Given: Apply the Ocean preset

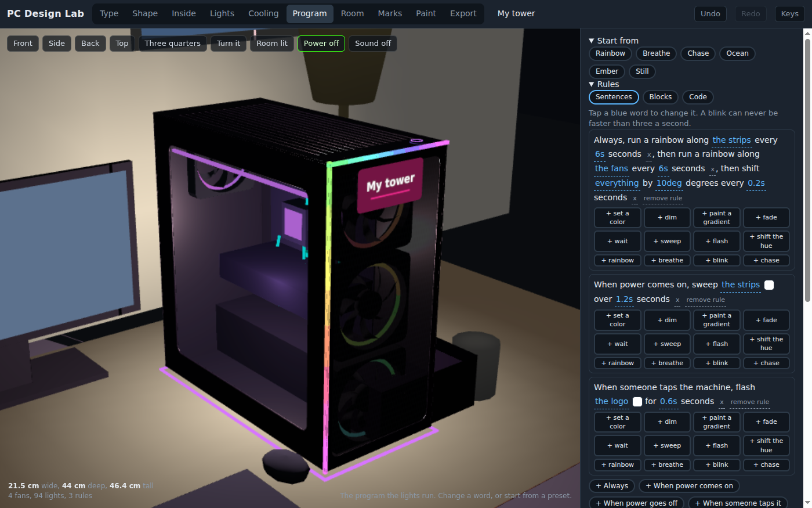Looking at the screenshot, I should point(737,53).
